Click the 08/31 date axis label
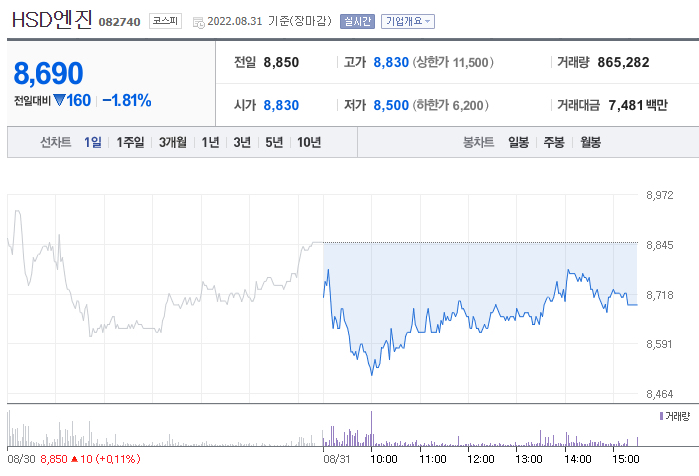The image size is (699, 476). (337, 459)
